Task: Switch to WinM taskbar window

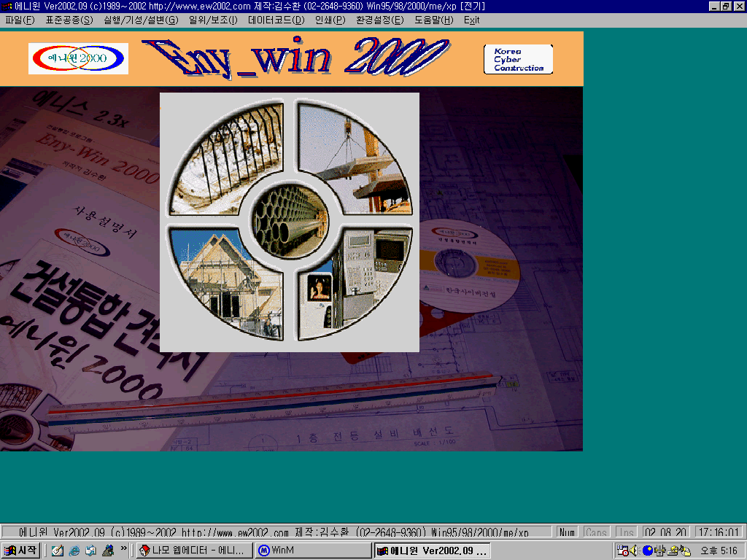Action: pos(313,551)
